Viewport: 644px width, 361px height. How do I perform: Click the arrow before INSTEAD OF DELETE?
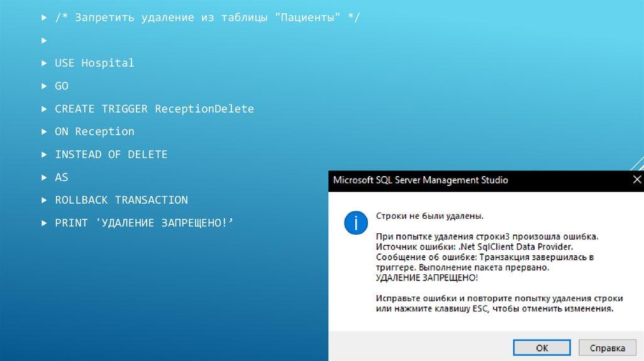tap(44, 155)
